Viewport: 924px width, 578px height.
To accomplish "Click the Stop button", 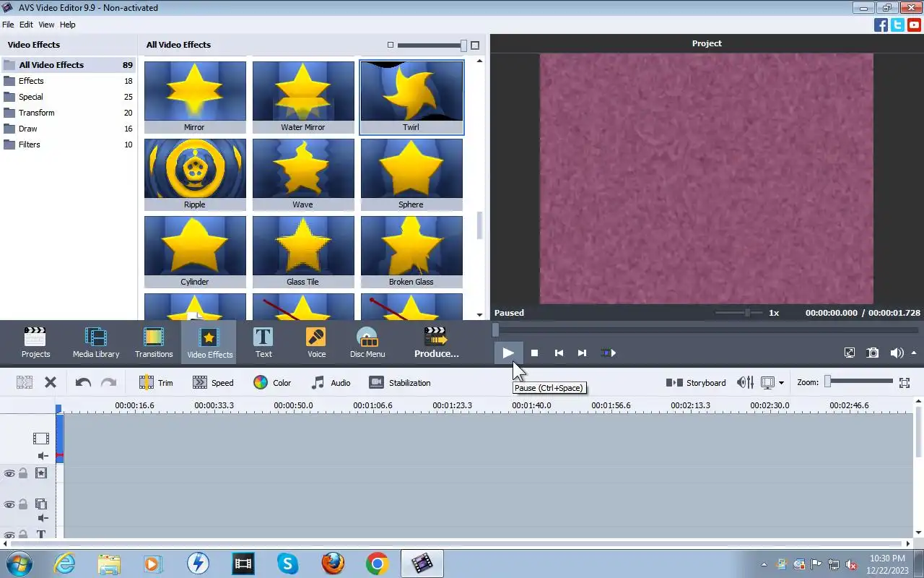I will (x=534, y=353).
